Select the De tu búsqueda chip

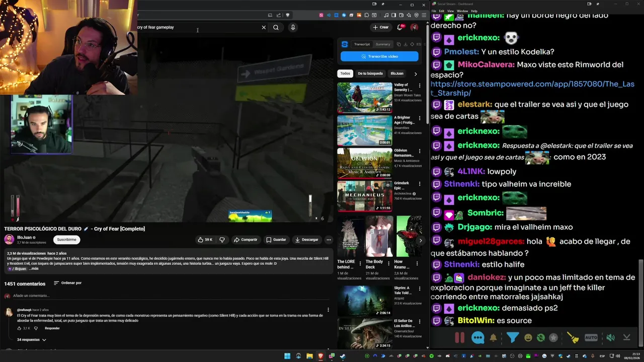click(x=370, y=73)
